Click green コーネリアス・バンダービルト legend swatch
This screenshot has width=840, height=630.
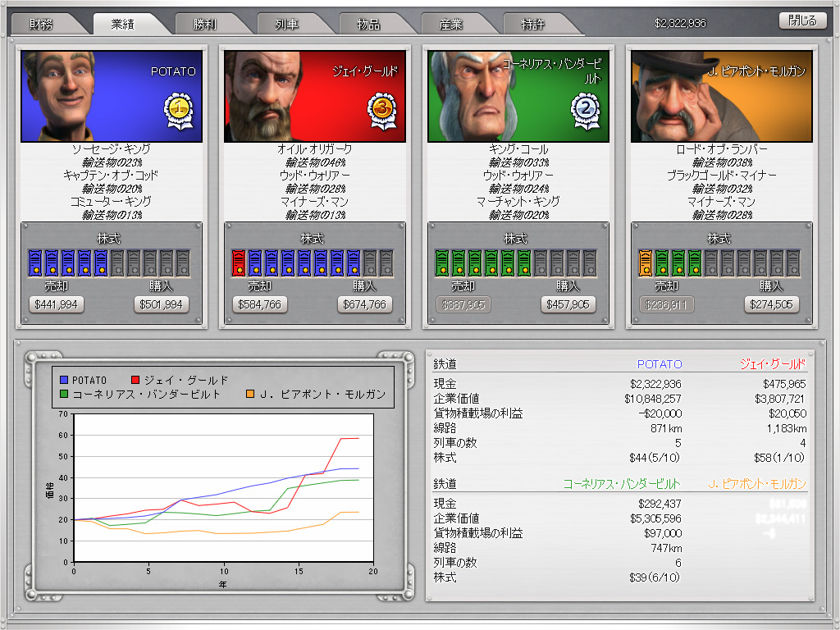coord(64,395)
